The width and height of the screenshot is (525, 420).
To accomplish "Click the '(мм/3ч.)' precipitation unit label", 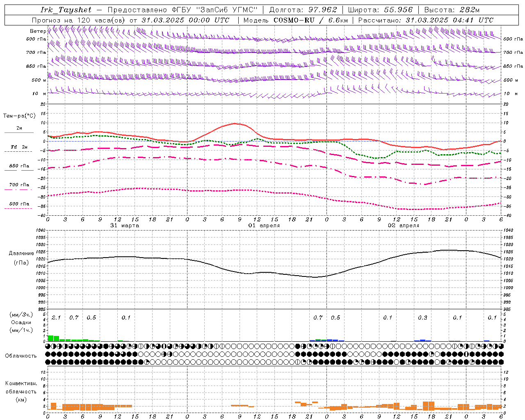I will 21,315.
